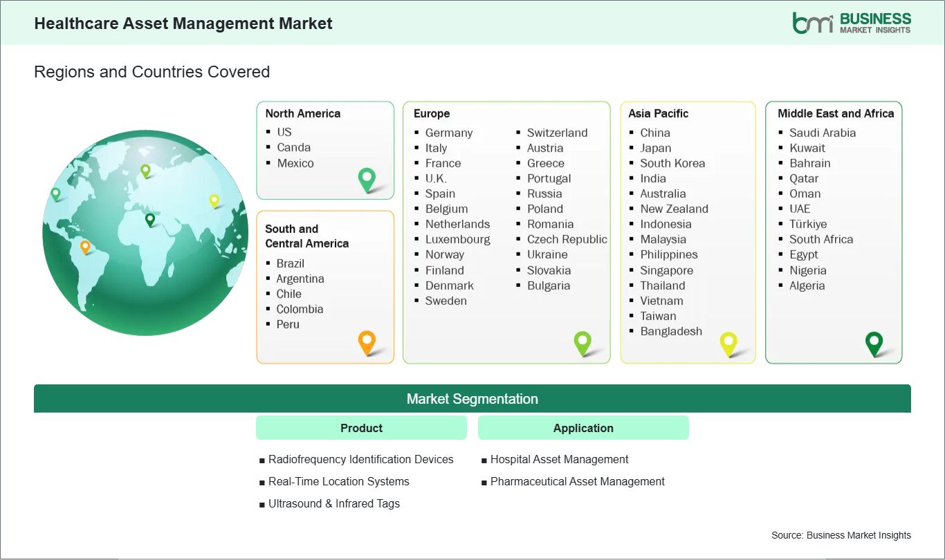Click the yellow pin on Asia on globe
The width and height of the screenshot is (945, 560).
[214, 200]
